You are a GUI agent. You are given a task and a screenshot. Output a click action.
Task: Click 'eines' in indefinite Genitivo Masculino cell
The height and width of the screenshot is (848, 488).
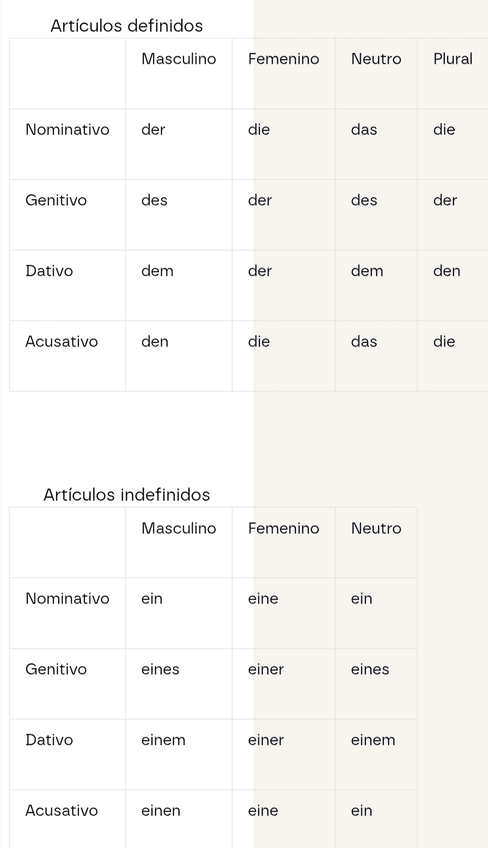pyautogui.click(x=160, y=669)
